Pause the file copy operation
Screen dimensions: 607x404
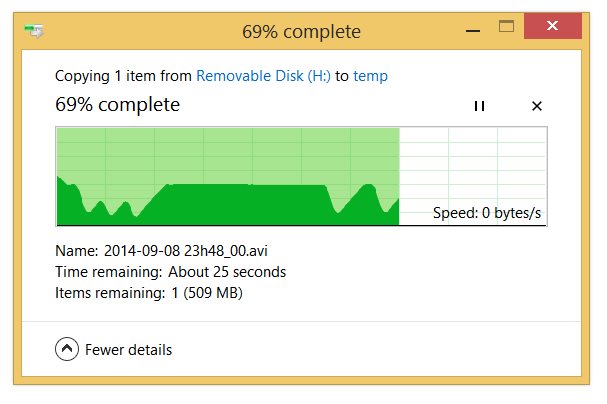pos(479,106)
